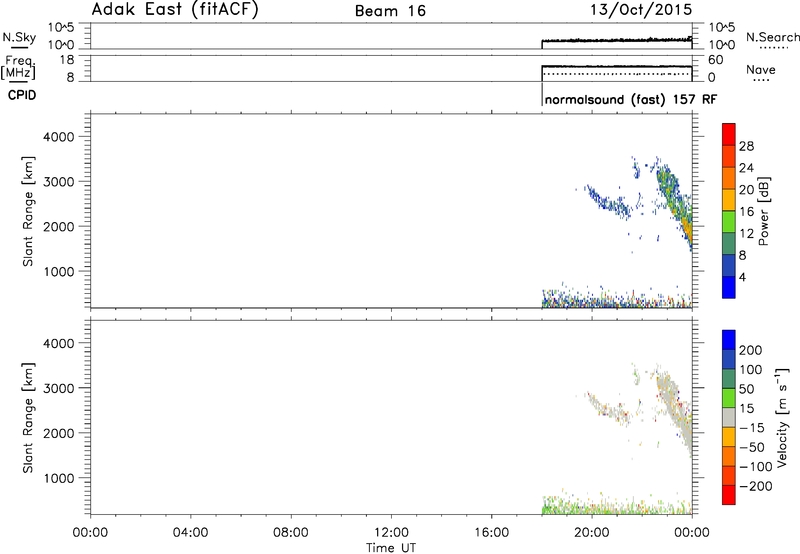The image size is (800, 554).
Task: Click the 'Nave' legend label
Action: [761, 69]
